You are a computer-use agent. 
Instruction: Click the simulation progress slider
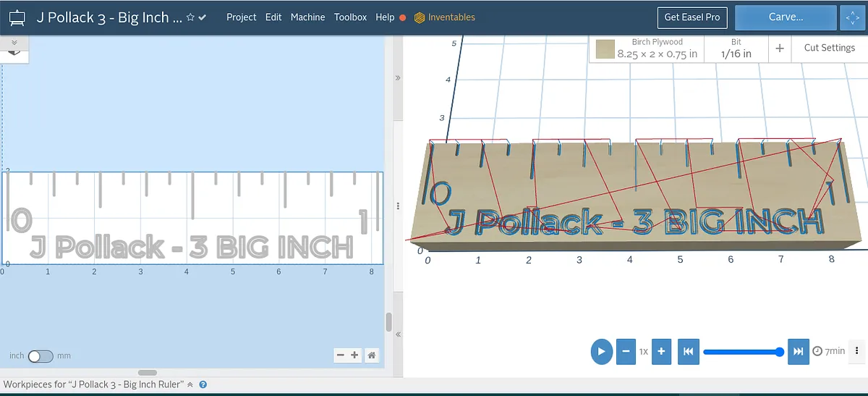coord(741,352)
